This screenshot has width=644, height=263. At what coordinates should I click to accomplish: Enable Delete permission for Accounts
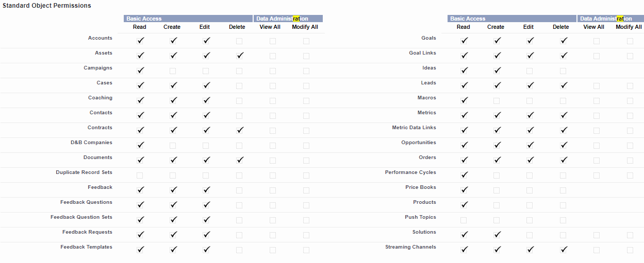click(x=239, y=41)
